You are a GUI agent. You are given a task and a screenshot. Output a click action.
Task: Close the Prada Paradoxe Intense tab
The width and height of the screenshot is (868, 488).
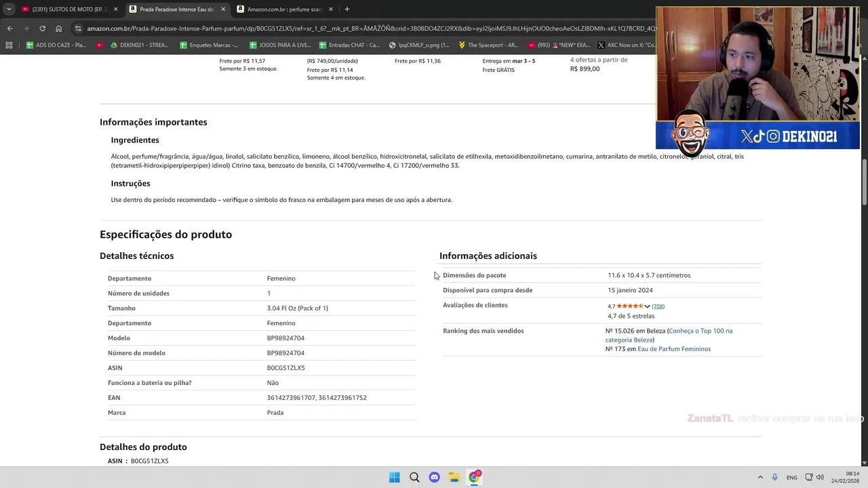[223, 9]
